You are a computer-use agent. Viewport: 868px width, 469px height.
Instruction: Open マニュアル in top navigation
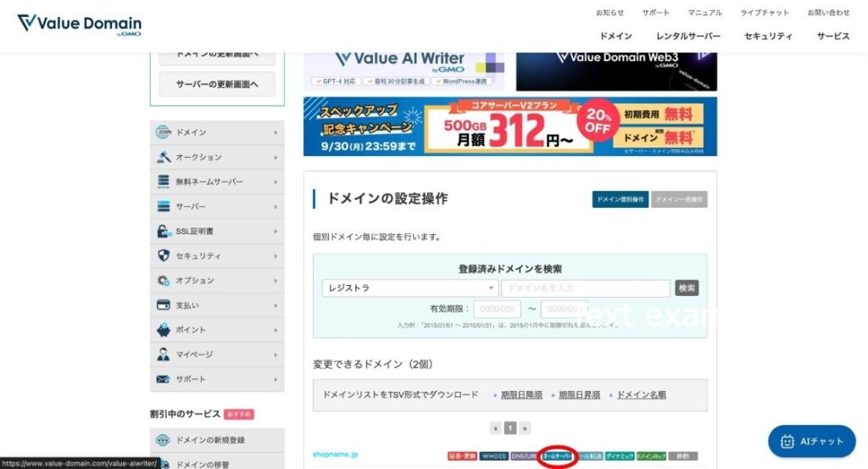tap(704, 13)
